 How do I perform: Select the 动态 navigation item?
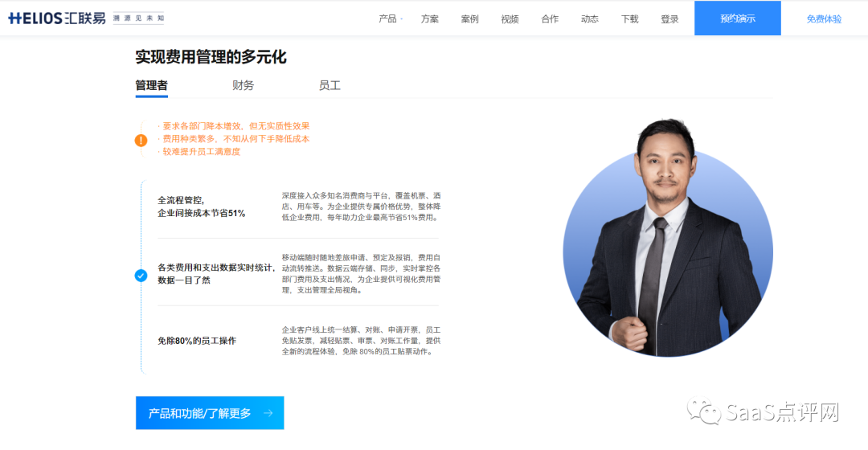590,18
